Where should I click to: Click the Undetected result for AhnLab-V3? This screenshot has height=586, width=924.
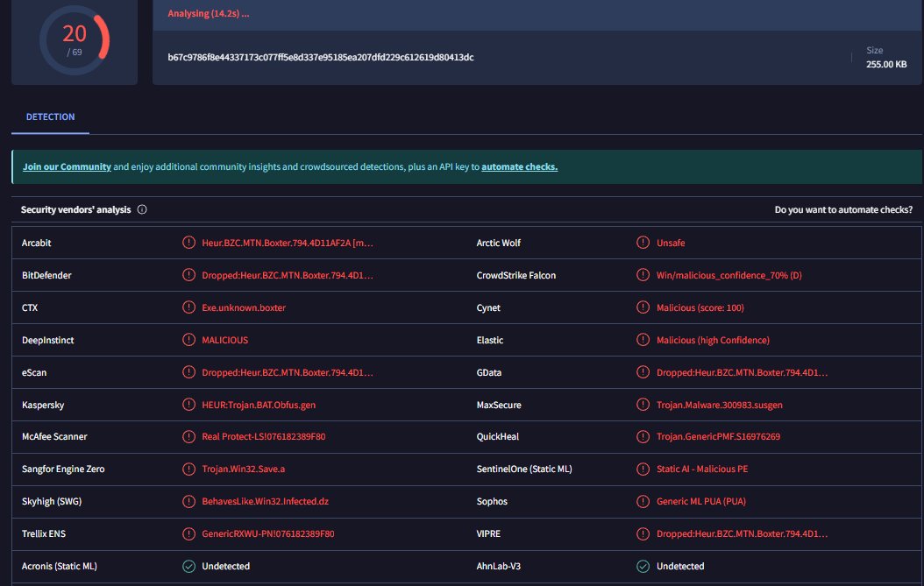[x=680, y=566]
